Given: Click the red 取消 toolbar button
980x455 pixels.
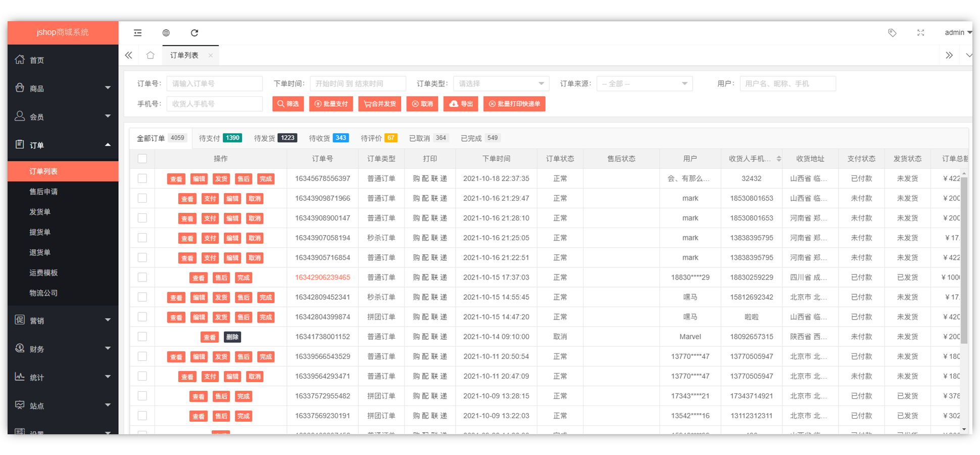Looking at the screenshot, I should (422, 104).
